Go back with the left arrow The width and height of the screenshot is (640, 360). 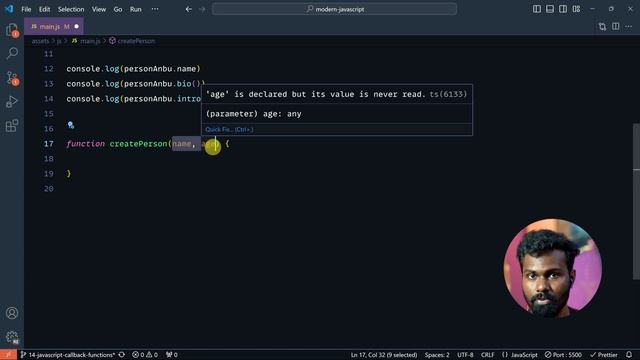189,9
